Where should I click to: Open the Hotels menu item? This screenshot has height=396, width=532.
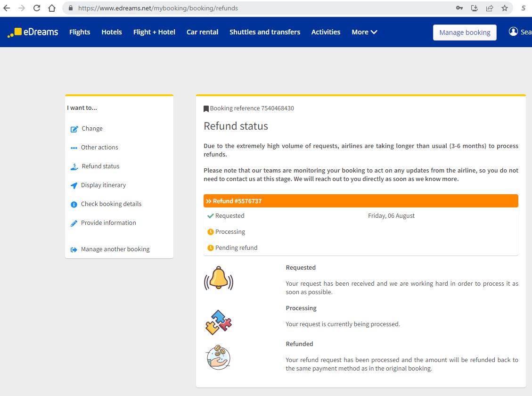pyautogui.click(x=112, y=32)
